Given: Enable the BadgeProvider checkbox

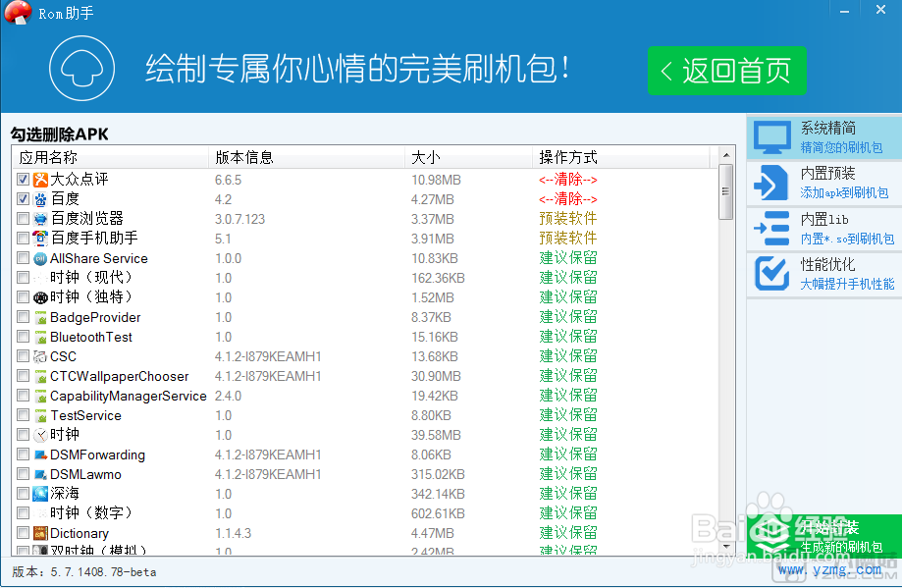Looking at the screenshot, I should pos(23,317).
